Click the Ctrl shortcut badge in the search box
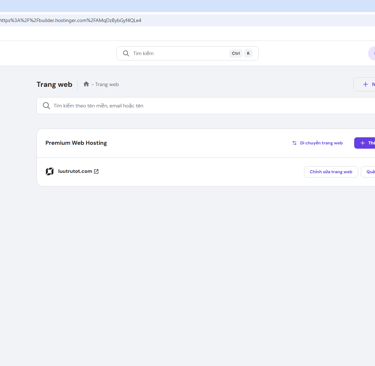 point(236,53)
